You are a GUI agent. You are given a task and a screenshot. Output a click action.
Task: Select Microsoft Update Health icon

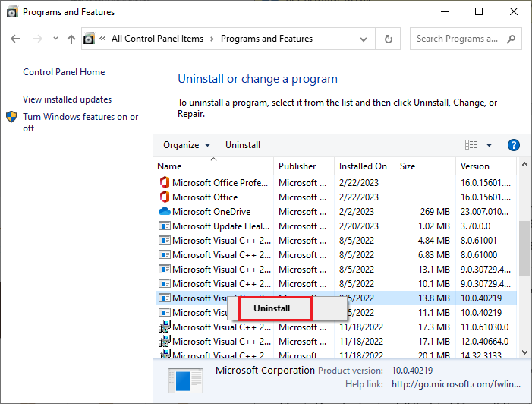tap(165, 226)
